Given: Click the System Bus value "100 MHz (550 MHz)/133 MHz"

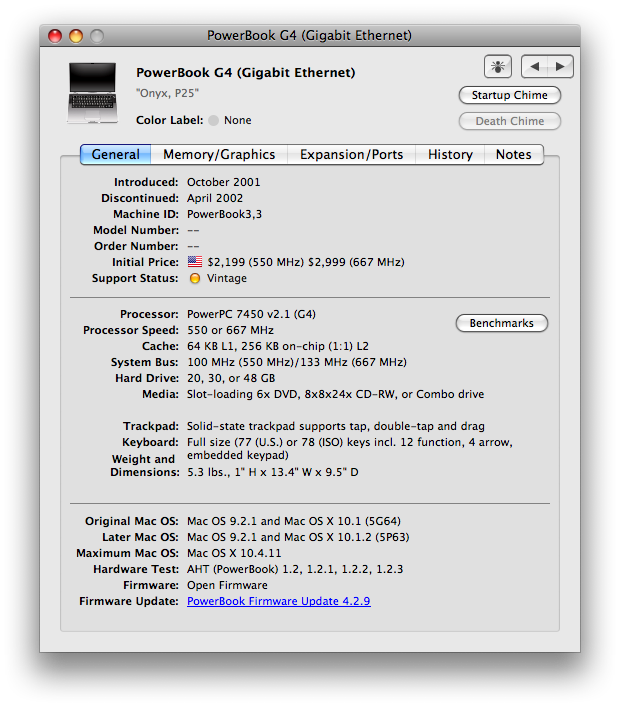Looking at the screenshot, I should [267, 363].
